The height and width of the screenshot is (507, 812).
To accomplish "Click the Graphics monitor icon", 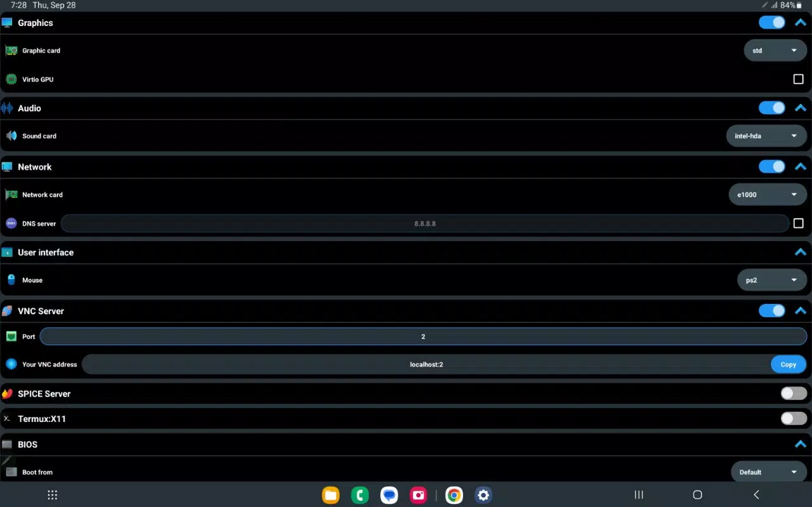I will 7,23.
